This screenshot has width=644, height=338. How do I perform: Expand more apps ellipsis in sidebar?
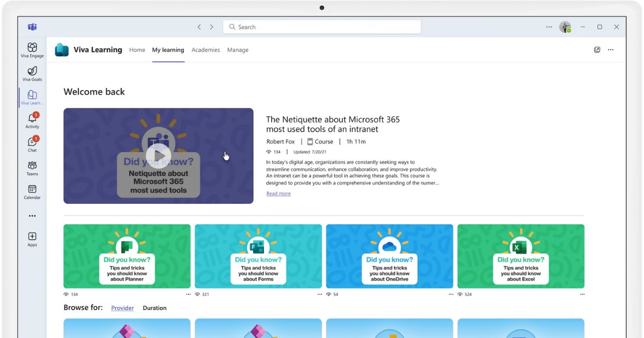[32, 216]
